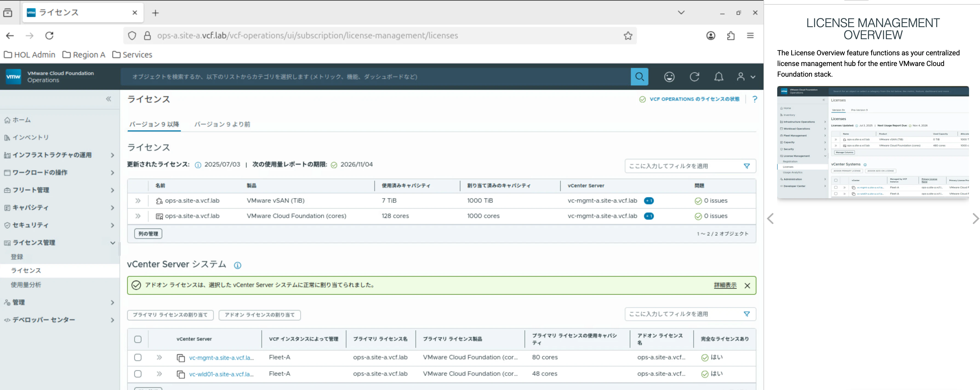Click the help question mark icon
This screenshot has width=980, height=390.
755,99
